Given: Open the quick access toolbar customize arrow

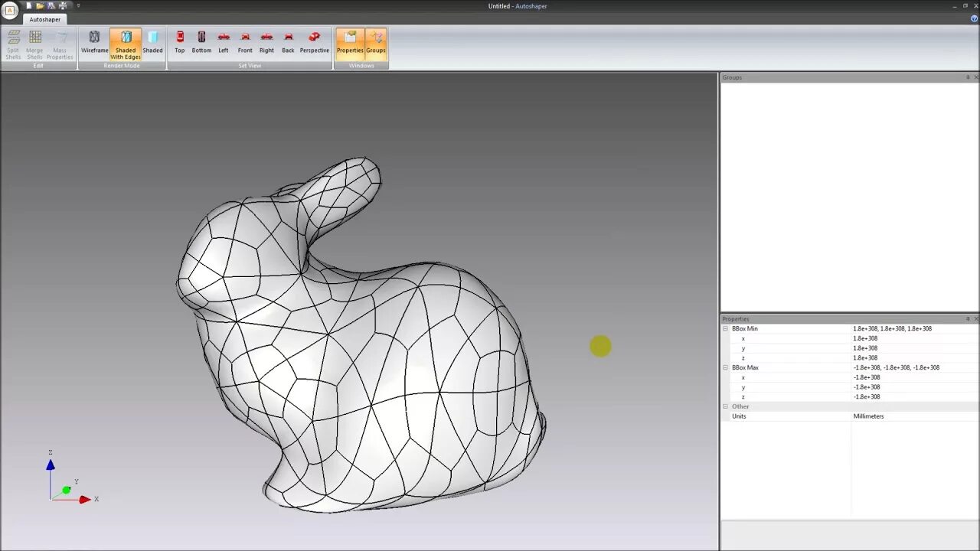Looking at the screenshot, I should click(x=78, y=5).
